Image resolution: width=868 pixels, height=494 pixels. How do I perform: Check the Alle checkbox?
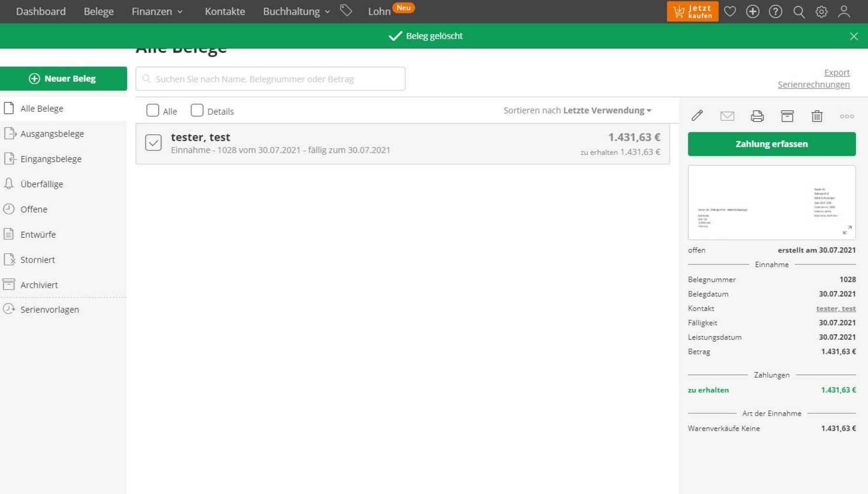click(153, 110)
